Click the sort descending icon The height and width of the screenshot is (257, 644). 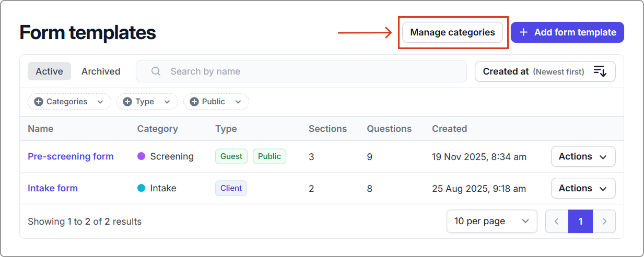[x=600, y=71]
